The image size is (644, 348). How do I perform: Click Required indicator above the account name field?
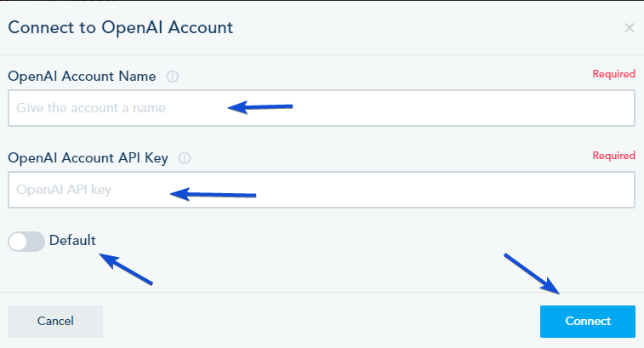click(x=613, y=74)
